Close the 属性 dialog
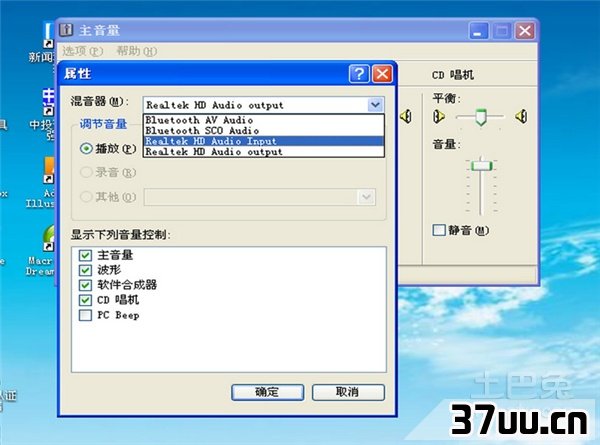 click(x=382, y=73)
